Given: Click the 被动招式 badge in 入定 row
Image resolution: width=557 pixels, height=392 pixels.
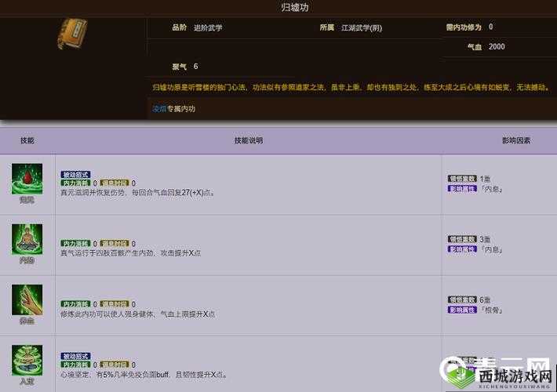Looking at the screenshot, I should click(75, 356).
